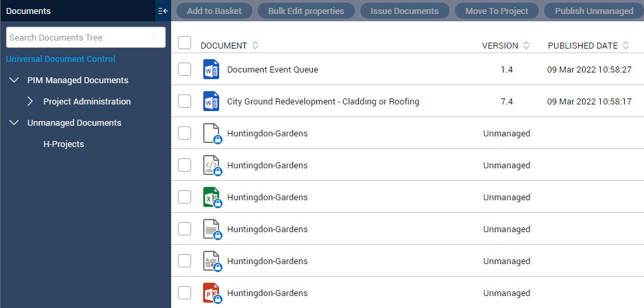
Task: Check the blank-file Huntingdon-Gardens row
Action: (x=184, y=133)
